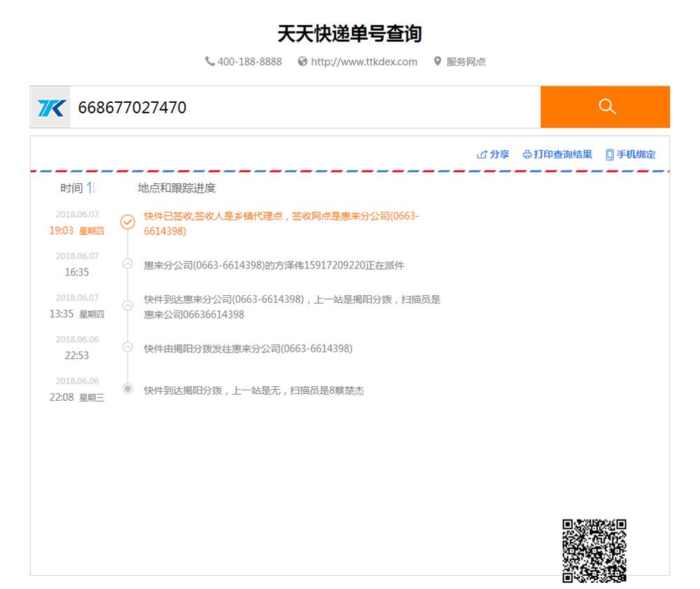Click the 快件已签收 signed status text
Image resolution: width=700 pixels, height=589 pixels.
pyautogui.click(x=281, y=224)
